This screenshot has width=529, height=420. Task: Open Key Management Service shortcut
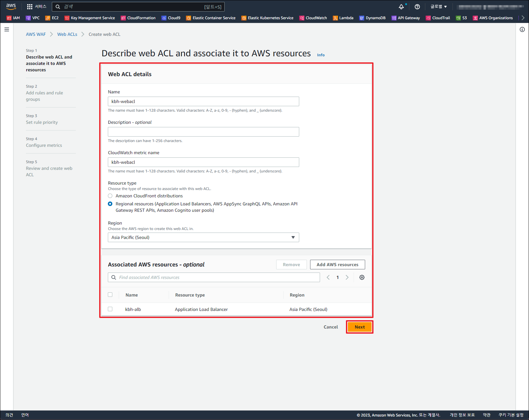point(90,18)
